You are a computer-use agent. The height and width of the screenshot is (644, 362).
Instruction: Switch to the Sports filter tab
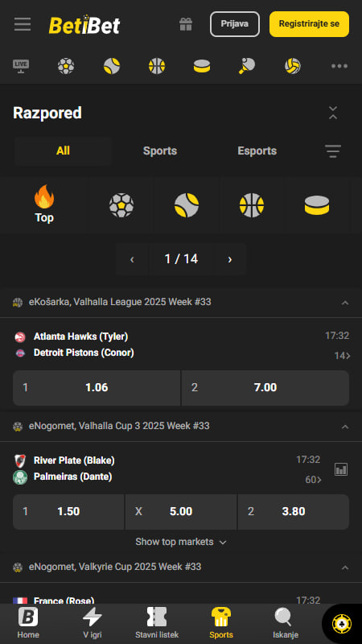pyautogui.click(x=160, y=151)
